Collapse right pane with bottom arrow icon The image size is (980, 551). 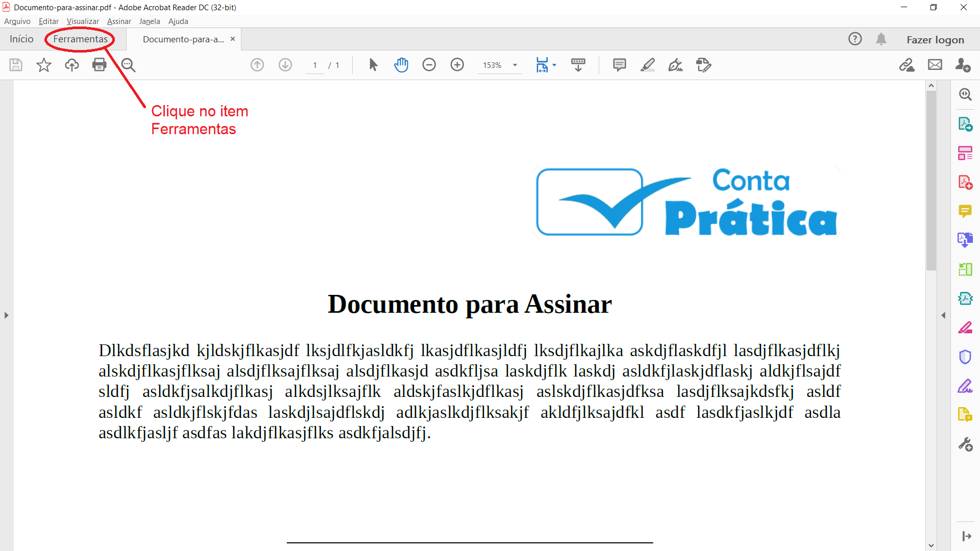(966, 536)
